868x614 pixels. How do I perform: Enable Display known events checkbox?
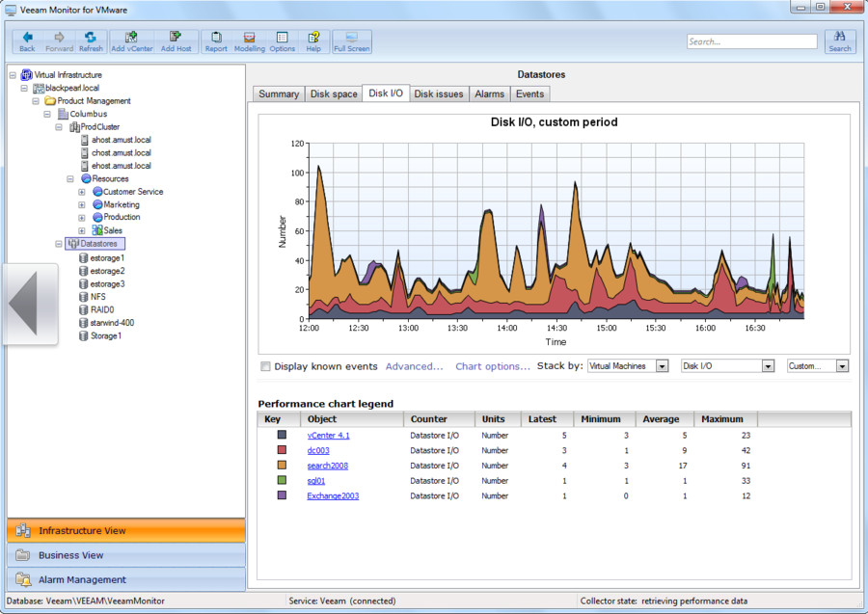point(266,366)
